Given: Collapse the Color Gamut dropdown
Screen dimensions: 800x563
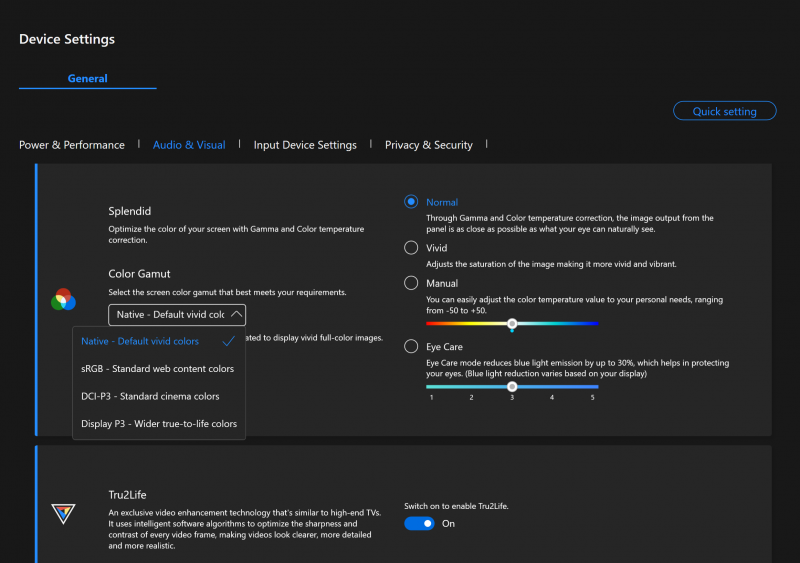Looking at the screenshot, I should (177, 314).
